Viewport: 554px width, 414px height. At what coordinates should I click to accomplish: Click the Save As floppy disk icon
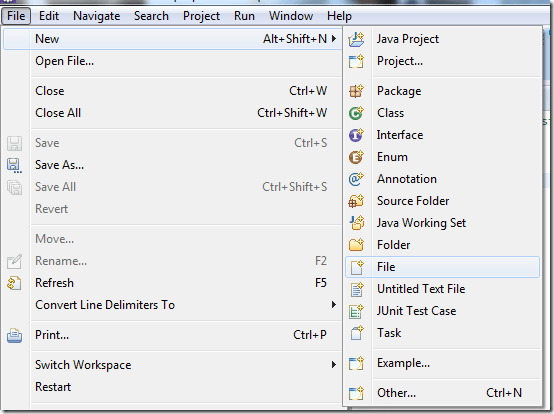(x=14, y=165)
